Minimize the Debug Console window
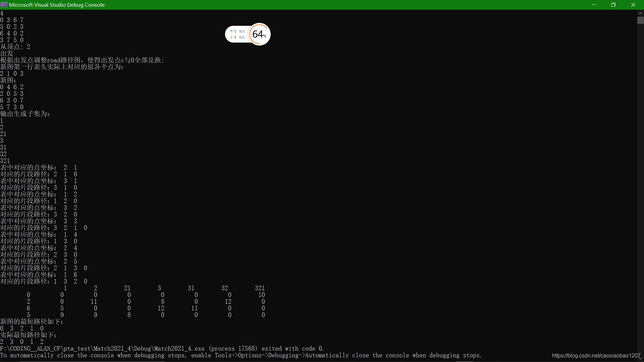Image resolution: width=644 pixels, height=362 pixels. point(594,5)
